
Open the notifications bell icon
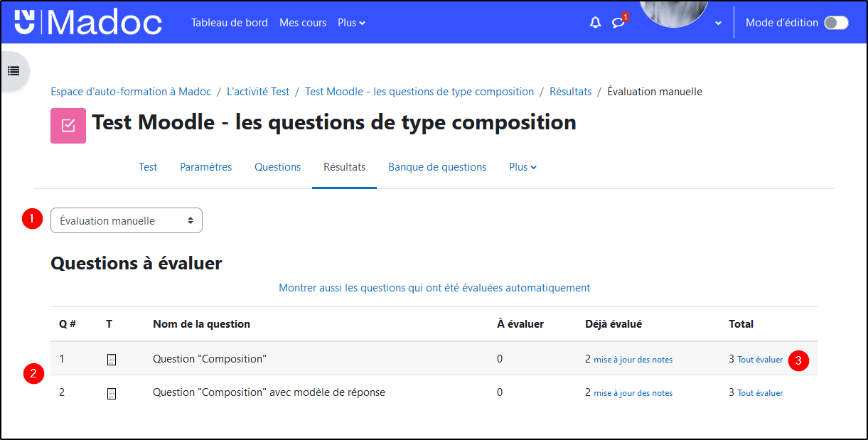[x=595, y=23]
